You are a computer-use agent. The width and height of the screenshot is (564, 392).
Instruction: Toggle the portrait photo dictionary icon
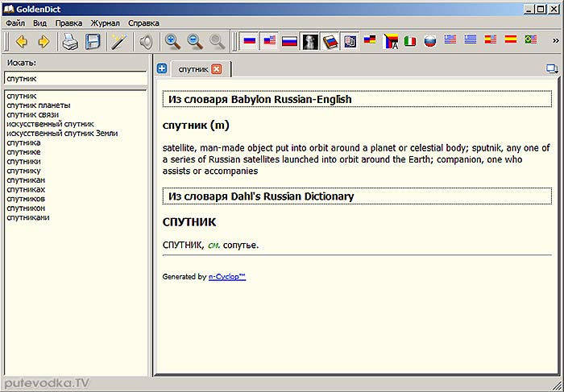pos(310,42)
